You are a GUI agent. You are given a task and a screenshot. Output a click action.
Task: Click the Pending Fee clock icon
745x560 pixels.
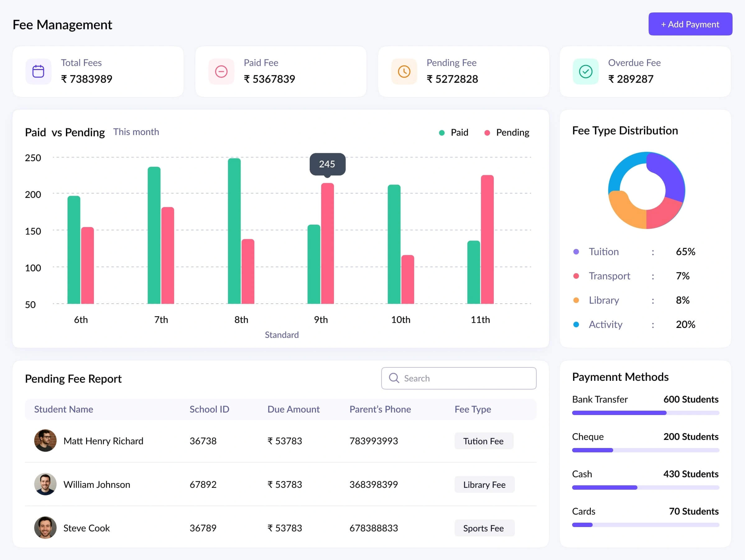(x=404, y=72)
